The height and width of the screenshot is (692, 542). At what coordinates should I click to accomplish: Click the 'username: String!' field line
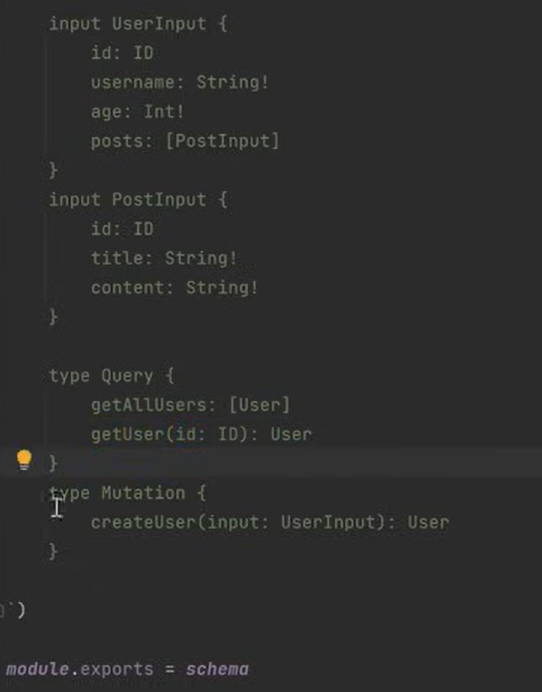(x=180, y=82)
